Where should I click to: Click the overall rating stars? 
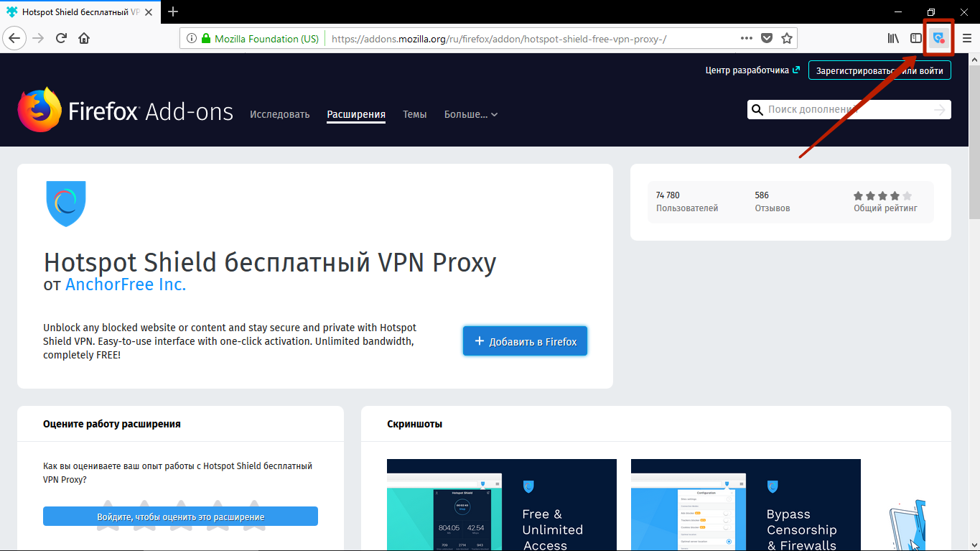coord(882,195)
